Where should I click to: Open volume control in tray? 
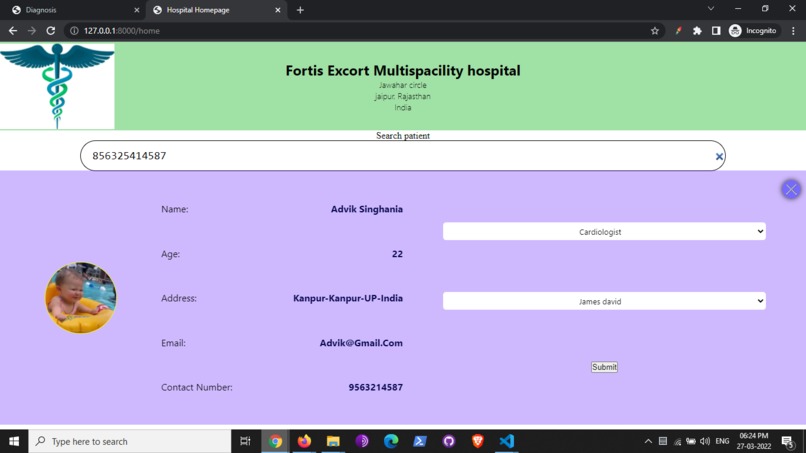[705, 441]
